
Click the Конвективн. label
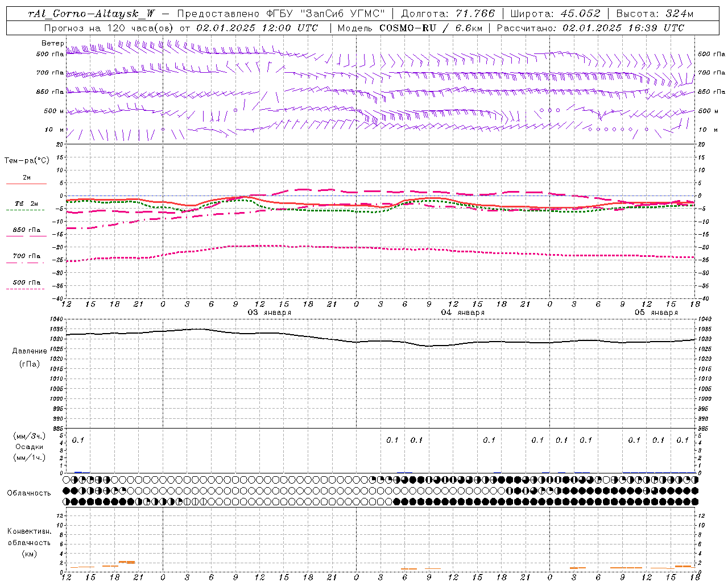(29, 531)
